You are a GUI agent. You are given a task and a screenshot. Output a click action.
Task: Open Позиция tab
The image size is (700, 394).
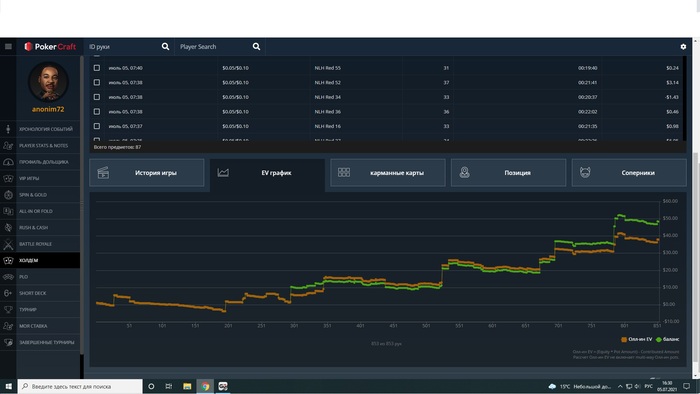point(508,173)
